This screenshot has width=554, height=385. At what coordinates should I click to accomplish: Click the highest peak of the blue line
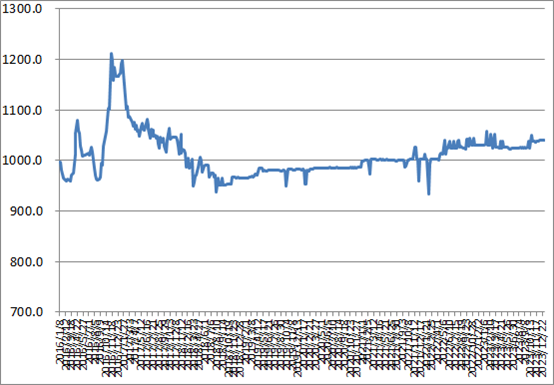(111, 54)
